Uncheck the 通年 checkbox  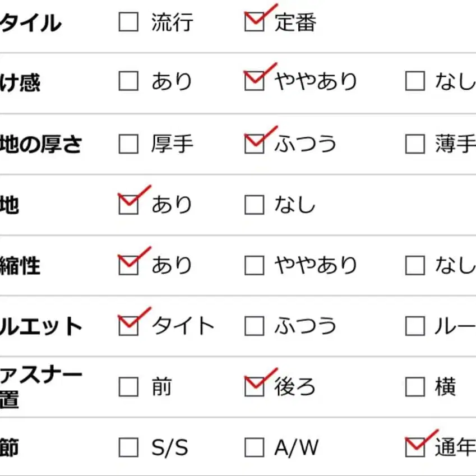click(415, 448)
